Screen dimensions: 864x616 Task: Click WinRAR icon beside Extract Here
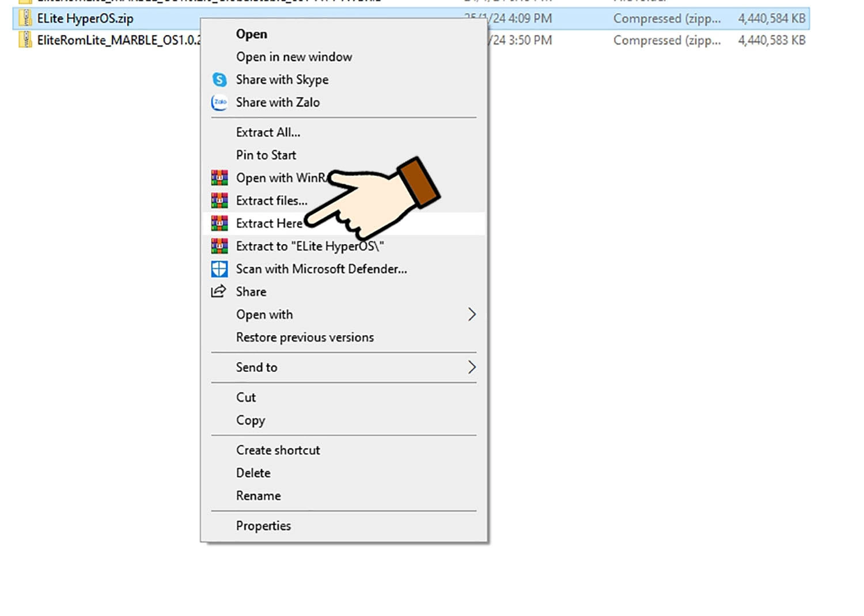(219, 223)
